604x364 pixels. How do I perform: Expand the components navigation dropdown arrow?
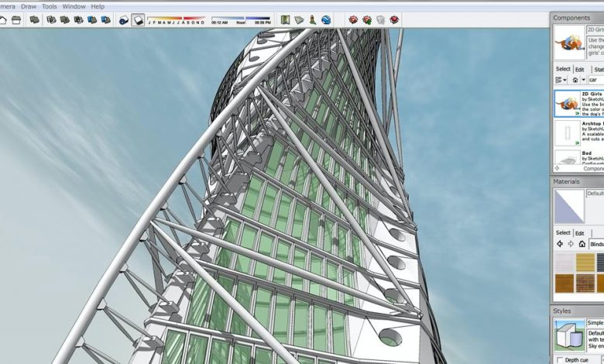[584, 80]
